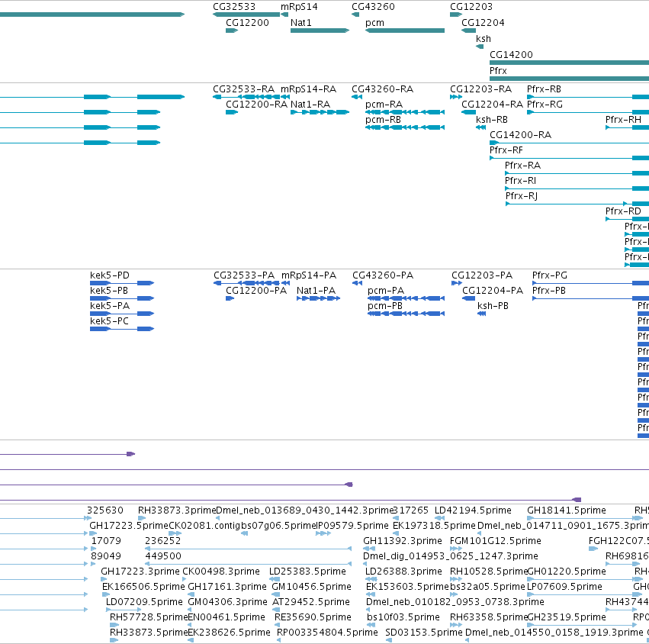
Task: Select the Pfrx-RB transcript label
Action: click(x=544, y=89)
